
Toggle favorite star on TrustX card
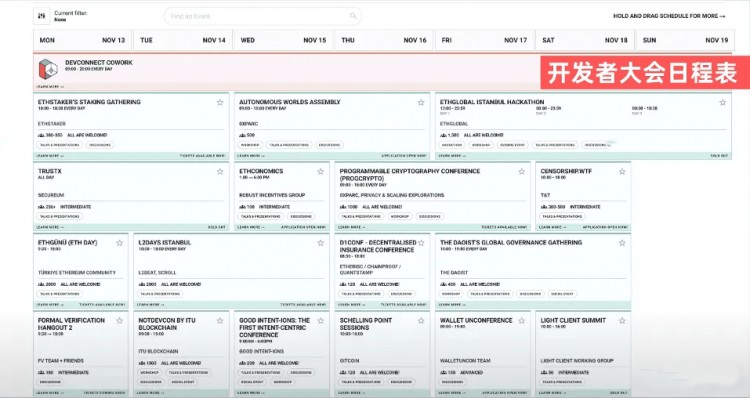click(x=220, y=171)
